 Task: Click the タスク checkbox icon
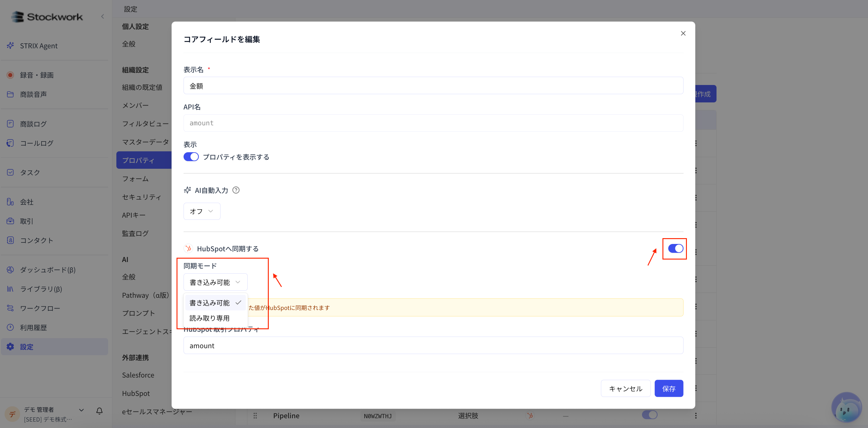(10, 172)
